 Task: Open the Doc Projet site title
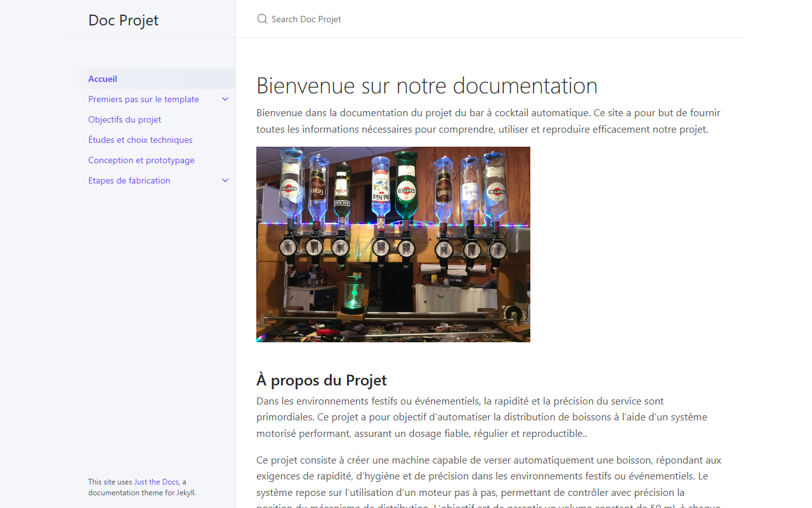(x=124, y=20)
